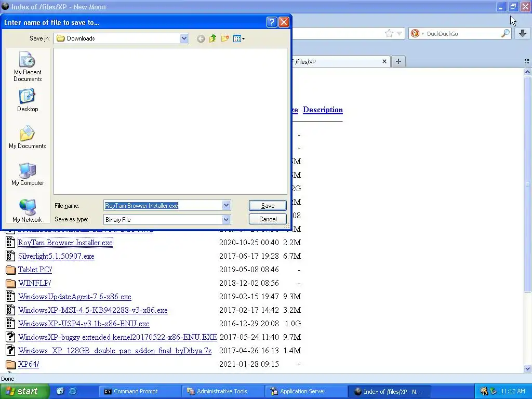Download Silverlight5.1.50907.exe
Image resolution: width=532 pixels, height=399 pixels.
56,256
